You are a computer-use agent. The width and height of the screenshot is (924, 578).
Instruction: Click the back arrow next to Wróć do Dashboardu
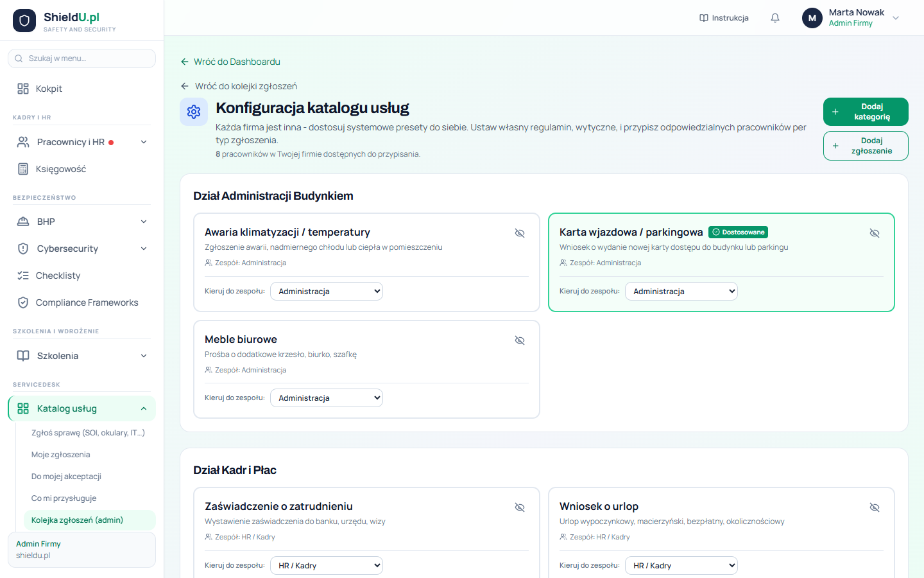185,62
